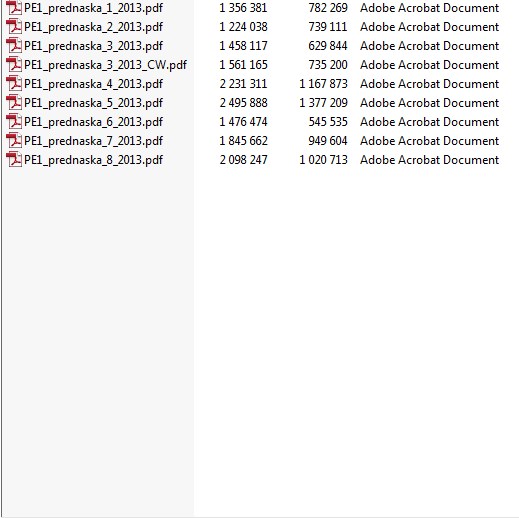The image size is (519, 518).
Task: Click the PDF icon of PE1_prednaska_3_2013_CW.pdf
Action: click(x=14, y=65)
